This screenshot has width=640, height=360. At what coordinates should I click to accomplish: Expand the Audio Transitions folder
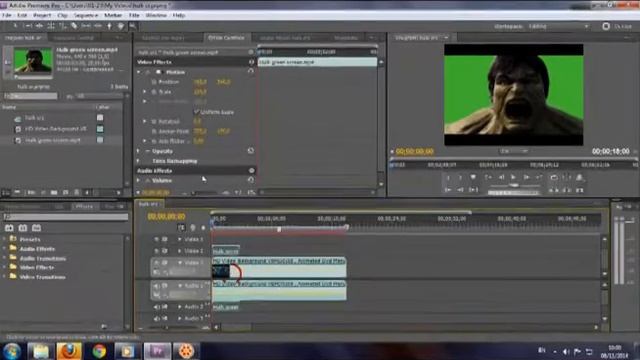click(x=4, y=258)
